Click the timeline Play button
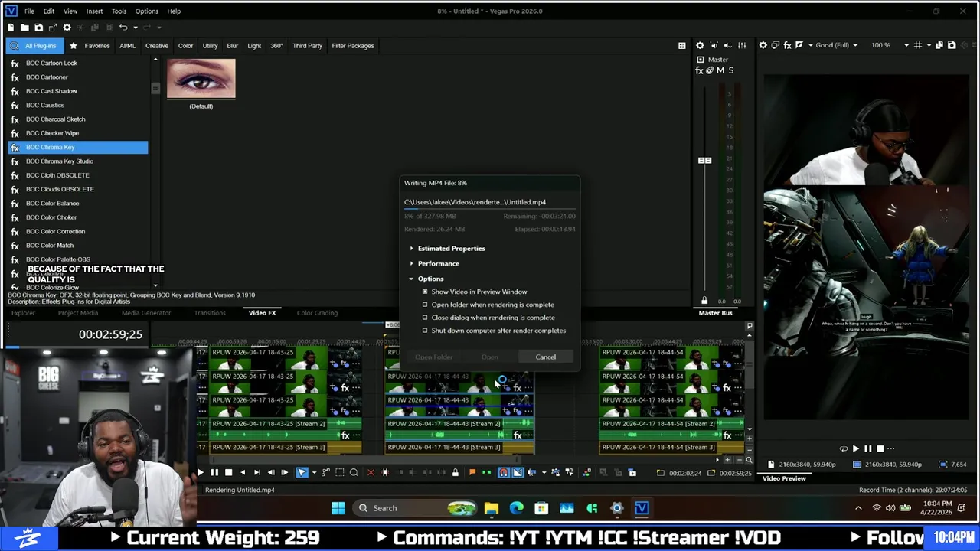Viewport: 980px width, 551px height. point(200,473)
